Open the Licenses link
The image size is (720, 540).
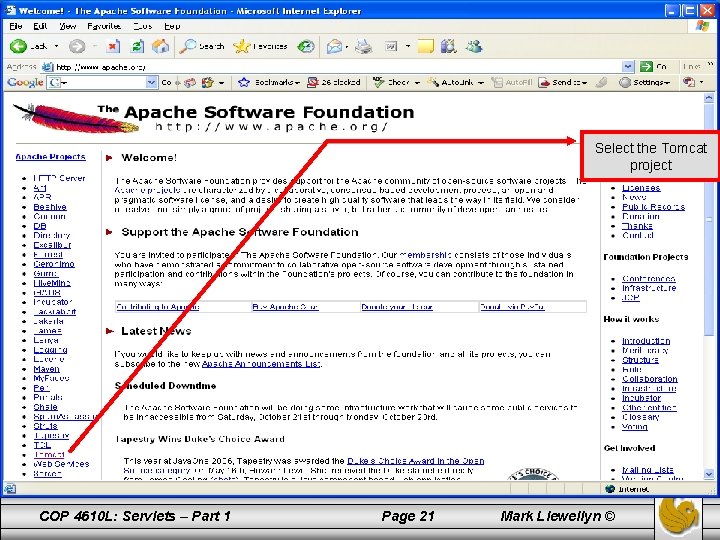click(x=641, y=188)
